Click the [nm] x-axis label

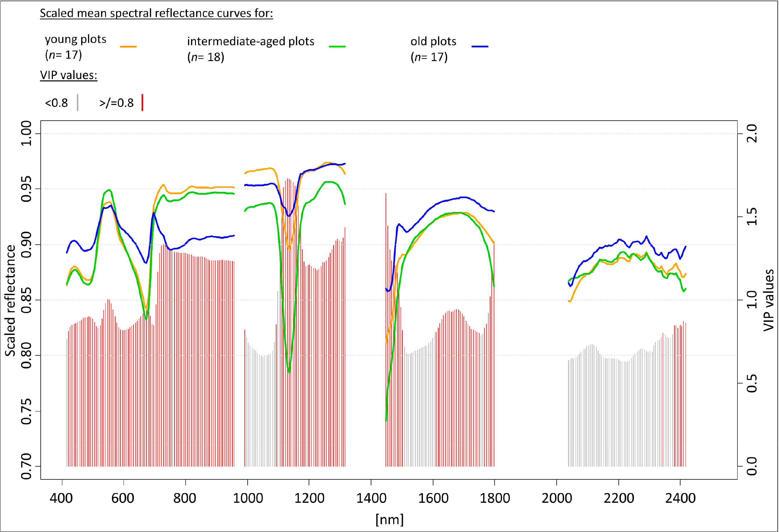pos(389,519)
